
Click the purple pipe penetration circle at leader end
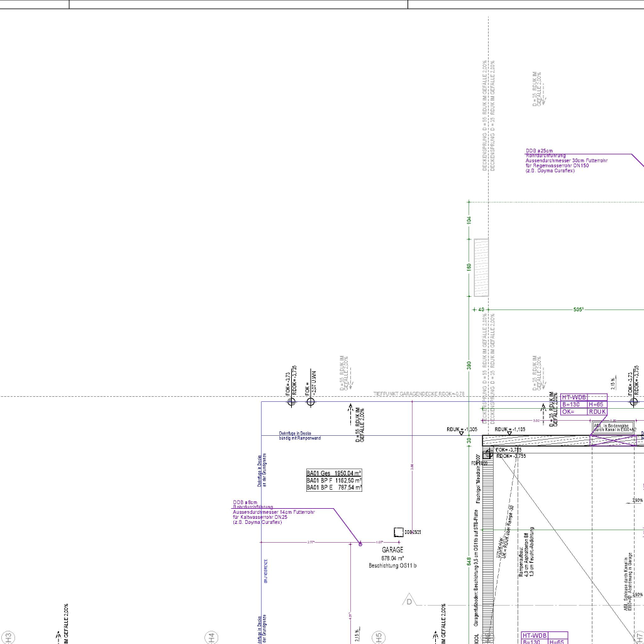point(360,543)
